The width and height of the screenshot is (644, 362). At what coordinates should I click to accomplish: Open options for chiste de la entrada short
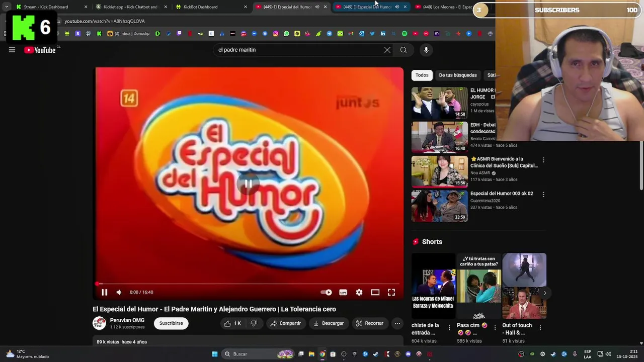(449, 328)
